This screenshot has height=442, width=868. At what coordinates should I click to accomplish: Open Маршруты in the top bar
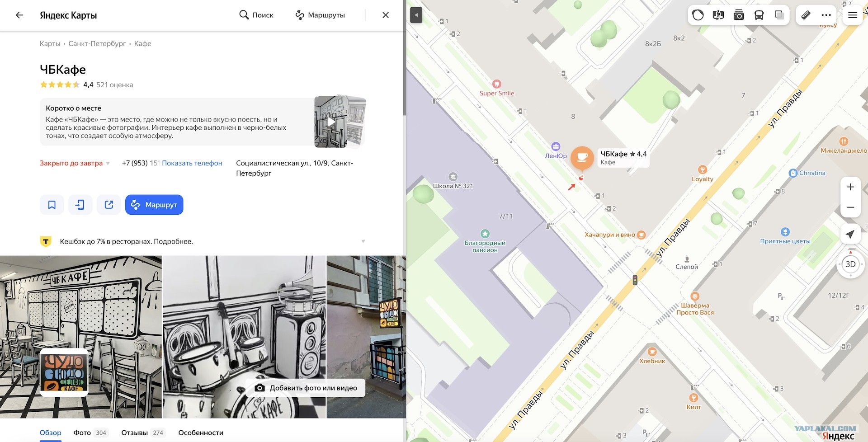(320, 15)
